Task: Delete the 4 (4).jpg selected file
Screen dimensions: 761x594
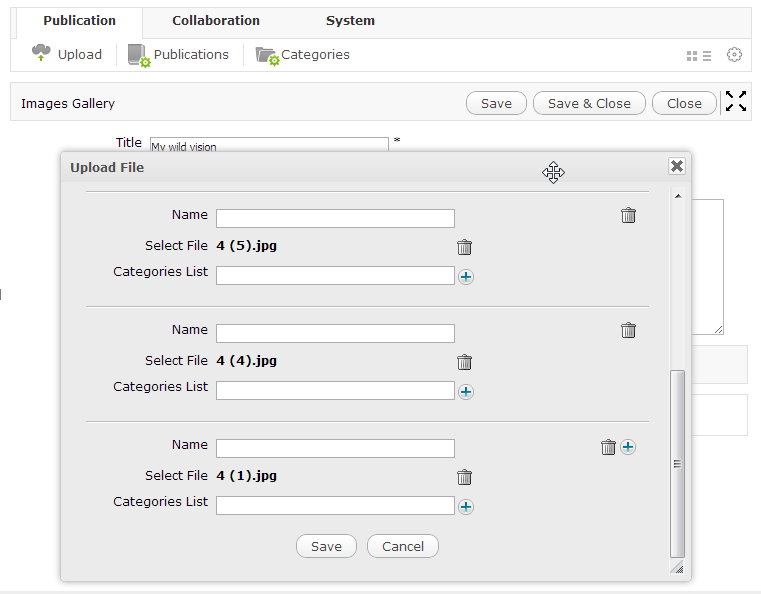Action: [x=464, y=362]
